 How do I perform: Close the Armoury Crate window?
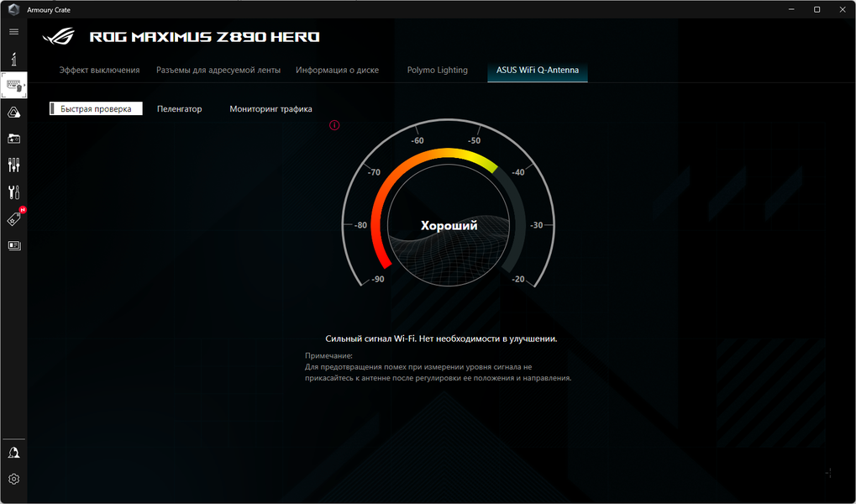[843, 9]
